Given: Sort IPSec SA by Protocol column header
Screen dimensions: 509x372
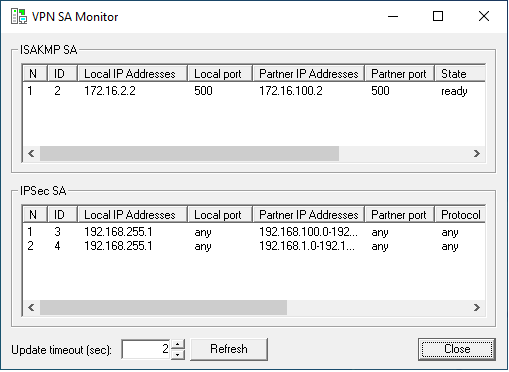Looking at the screenshot, I should 460,214.
